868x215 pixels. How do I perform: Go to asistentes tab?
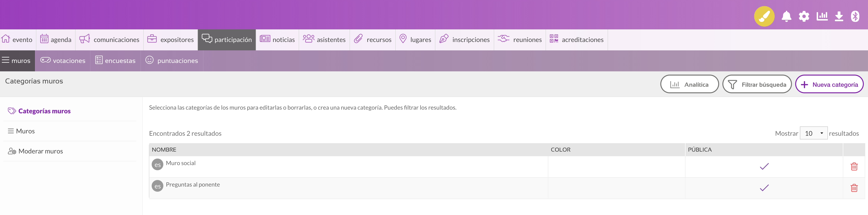[324, 40]
